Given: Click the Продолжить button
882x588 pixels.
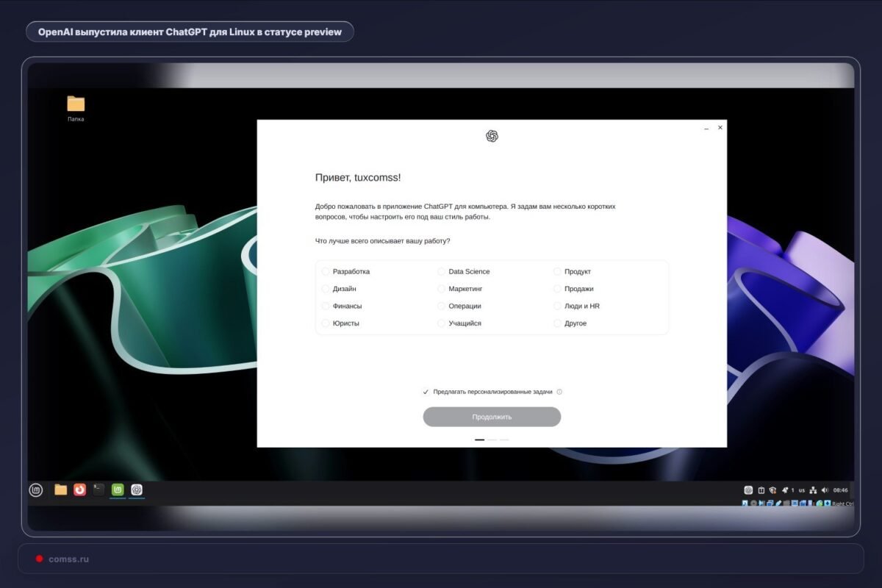Looking at the screenshot, I should click(492, 417).
